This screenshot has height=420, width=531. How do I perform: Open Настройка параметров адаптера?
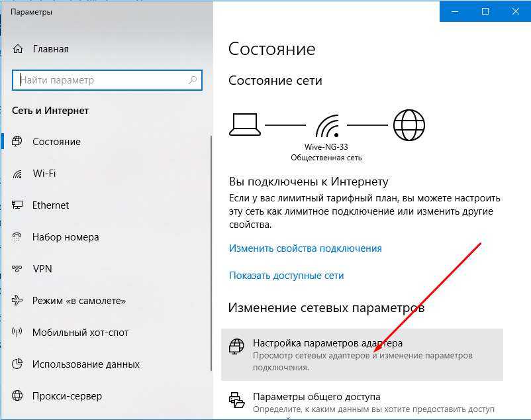(362, 354)
